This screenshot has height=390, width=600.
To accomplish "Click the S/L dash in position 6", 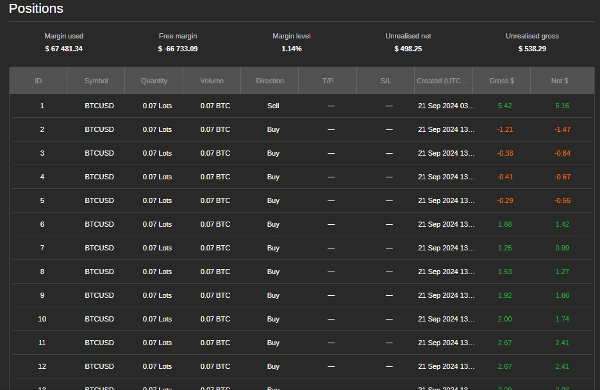I will pos(389,224).
